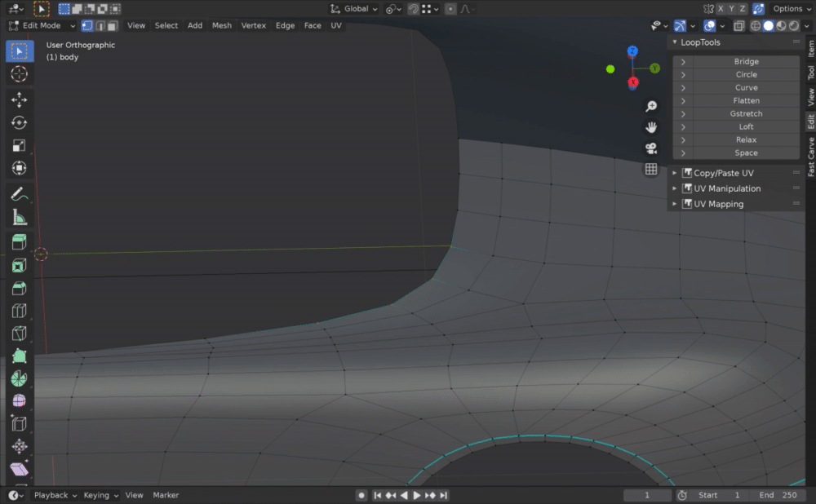
Task: Click the Cursor tool icon
Action: (20, 74)
